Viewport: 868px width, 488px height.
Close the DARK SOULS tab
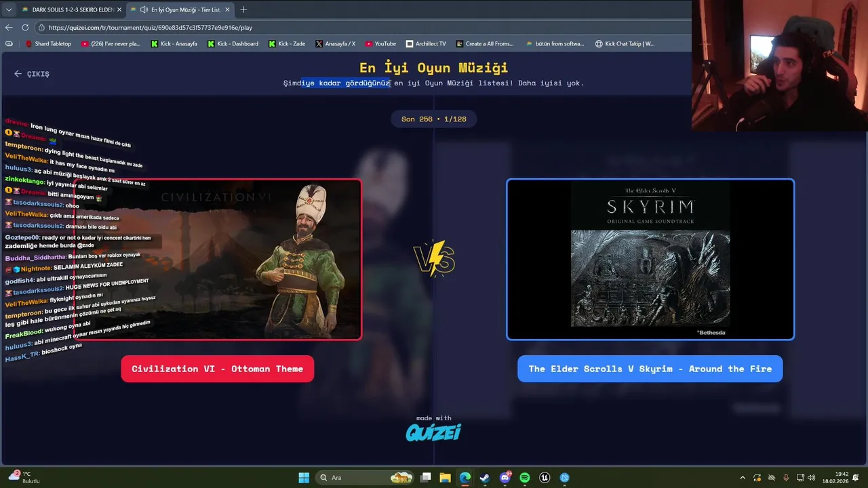tap(119, 9)
